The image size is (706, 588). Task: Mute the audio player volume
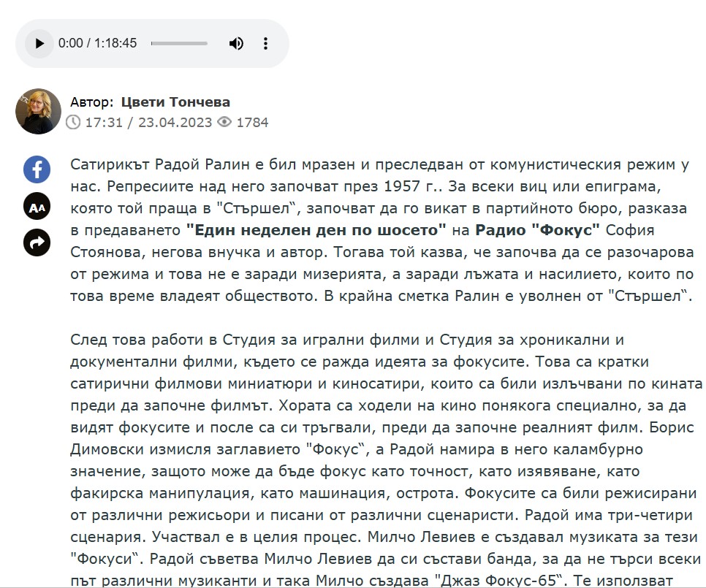pos(236,43)
